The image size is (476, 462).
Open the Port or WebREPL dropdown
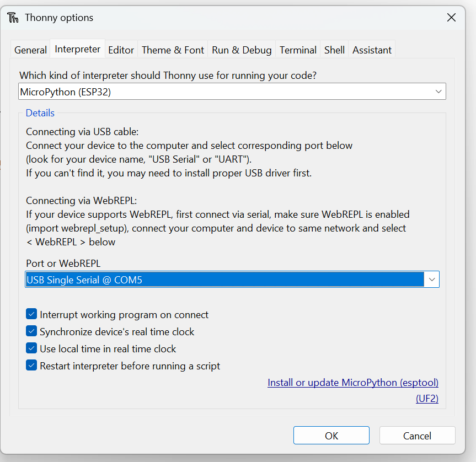point(432,279)
